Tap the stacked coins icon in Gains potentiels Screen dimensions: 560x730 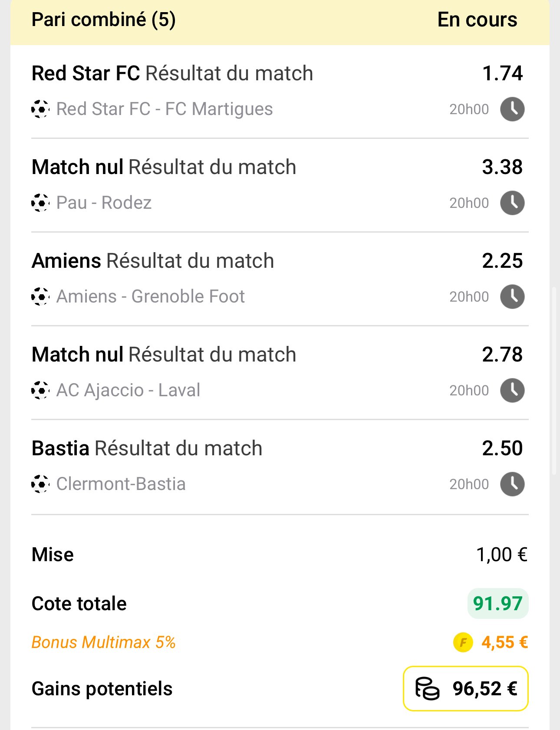[x=427, y=688]
